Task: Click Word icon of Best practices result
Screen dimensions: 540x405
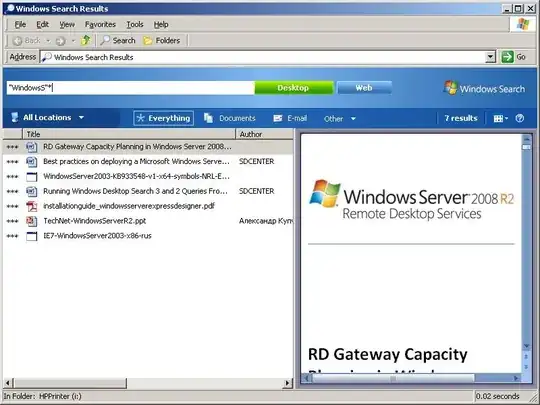Action: click(31, 162)
